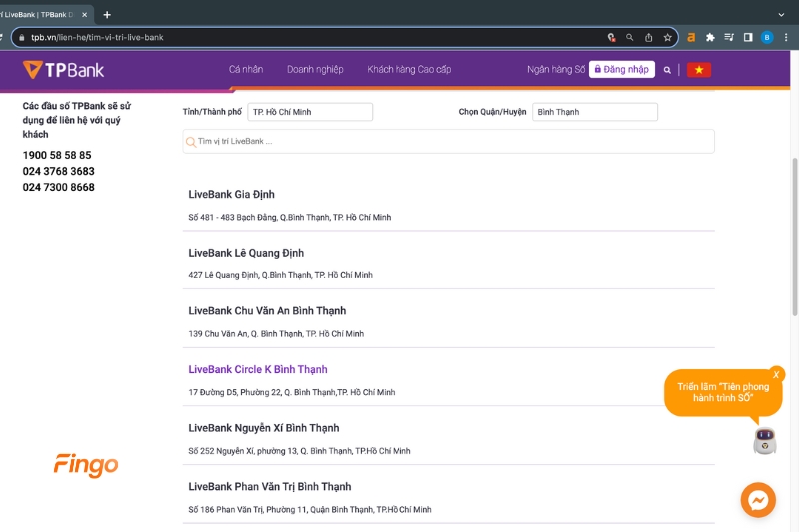Open LiveBank Gia Định entry
Screen dimensions: 799x532
[231, 194]
